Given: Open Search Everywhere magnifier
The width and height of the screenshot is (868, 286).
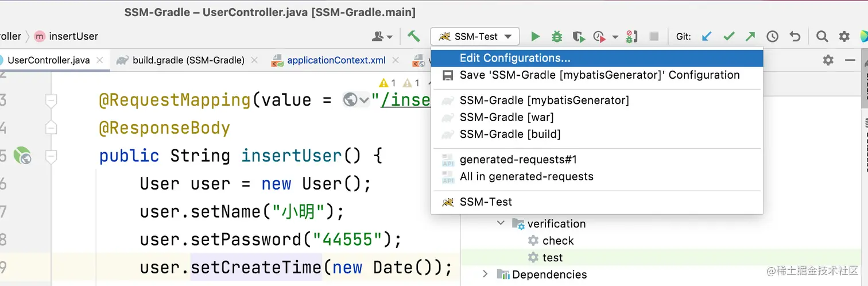Looking at the screenshot, I should tap(822, 37).
